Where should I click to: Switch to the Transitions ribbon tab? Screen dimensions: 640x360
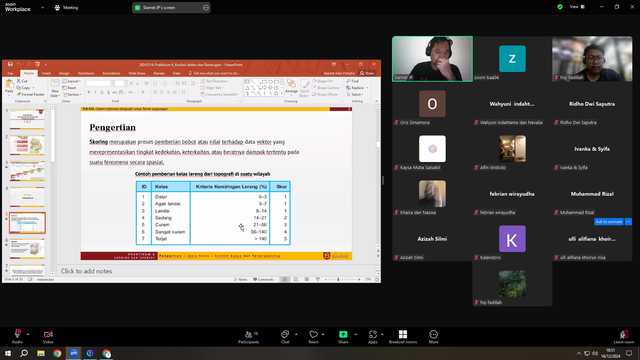point(86,73)
